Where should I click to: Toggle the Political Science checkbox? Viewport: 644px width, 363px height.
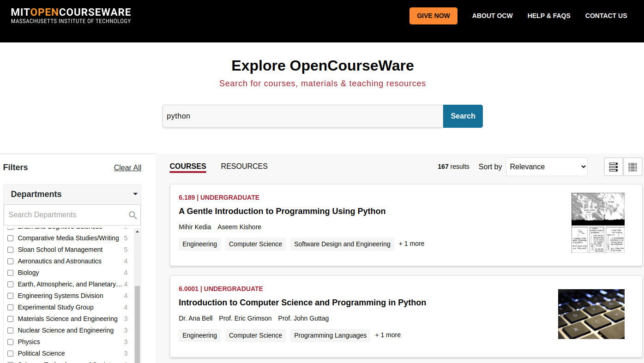(x=10, y=353)
